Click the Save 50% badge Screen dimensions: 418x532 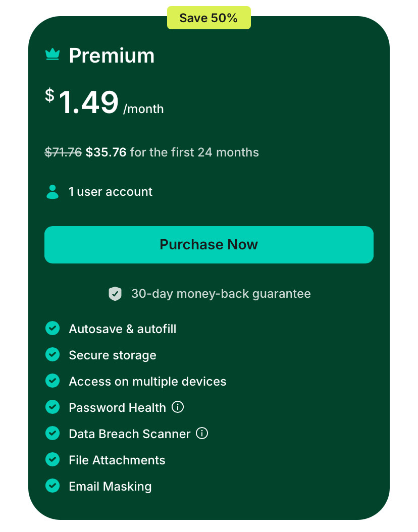click(209, 18)
